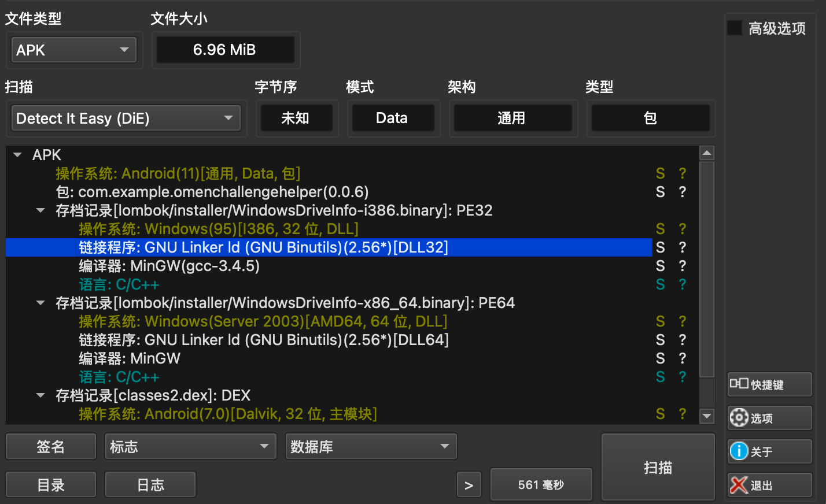Open 选项 settings with gear icon
The width and height of the screenshot is (826, 504).
(x=769, y=418)
